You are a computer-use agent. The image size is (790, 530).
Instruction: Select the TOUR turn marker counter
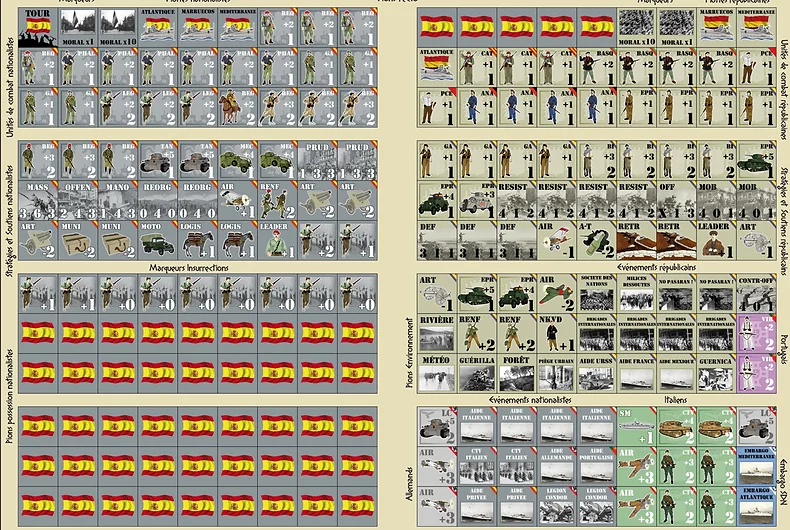click(38, 28)
